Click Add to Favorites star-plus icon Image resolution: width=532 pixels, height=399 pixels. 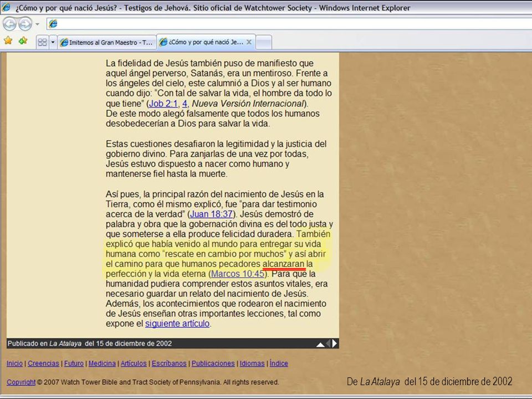pyautogui.click(x=23, y=40)
